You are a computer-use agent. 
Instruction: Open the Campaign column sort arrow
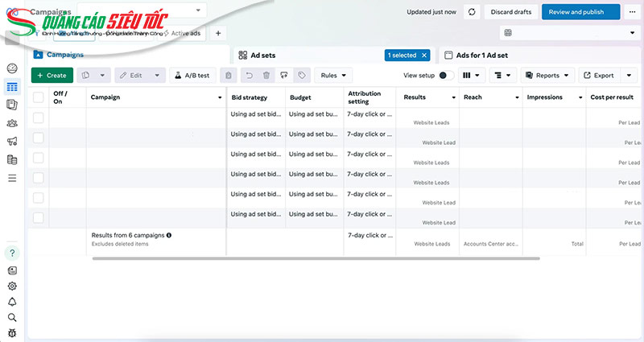tap(220, 97)
